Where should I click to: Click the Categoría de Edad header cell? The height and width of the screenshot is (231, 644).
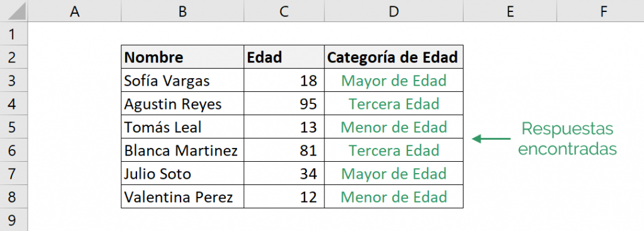[x=394, y=57]
